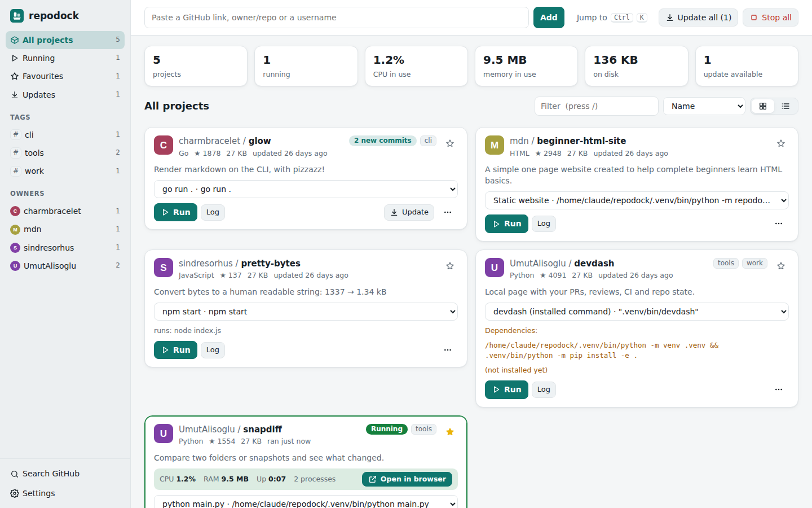Viewport: 812px width, 508px height.
Task: Open Log for devdash project
Action: coord(544,389)
